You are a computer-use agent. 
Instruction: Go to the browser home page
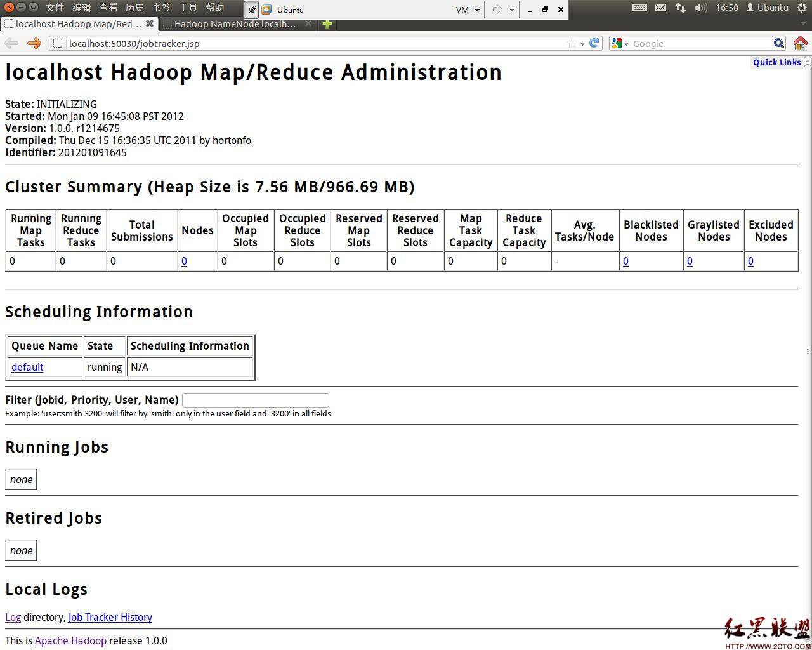point(801,43)
